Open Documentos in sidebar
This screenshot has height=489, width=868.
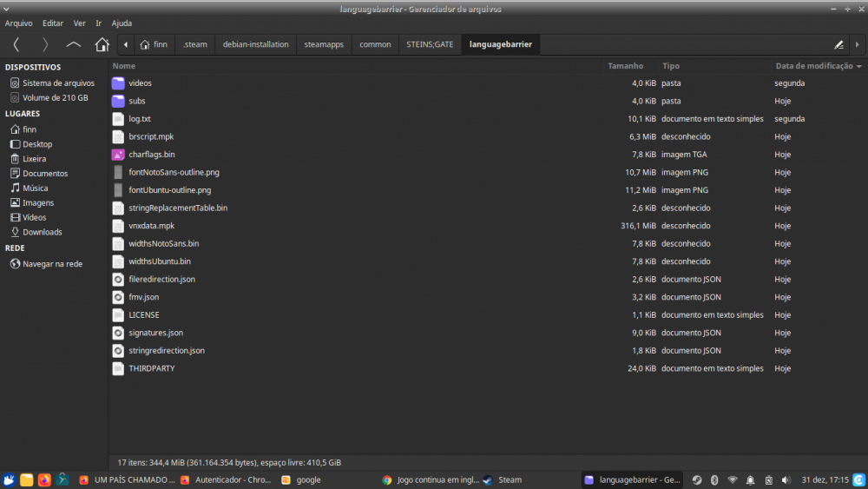tap(39, 174)
